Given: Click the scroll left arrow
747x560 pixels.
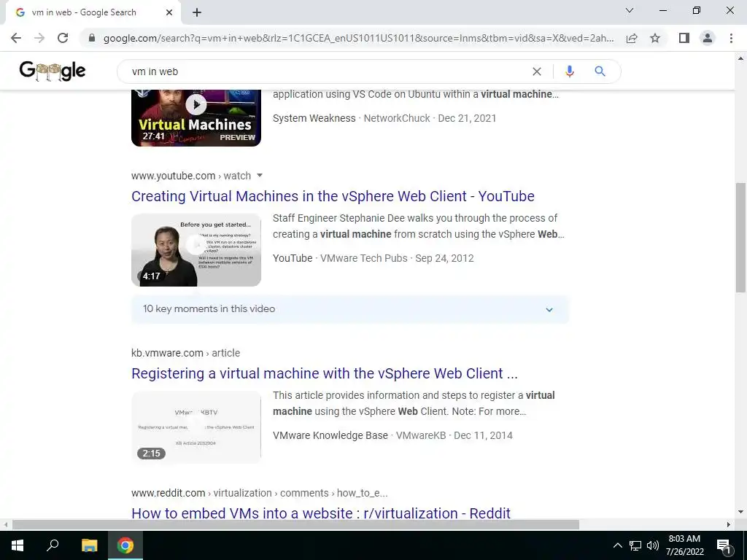Looking at the screenshot, I should [x=5, y=525].
